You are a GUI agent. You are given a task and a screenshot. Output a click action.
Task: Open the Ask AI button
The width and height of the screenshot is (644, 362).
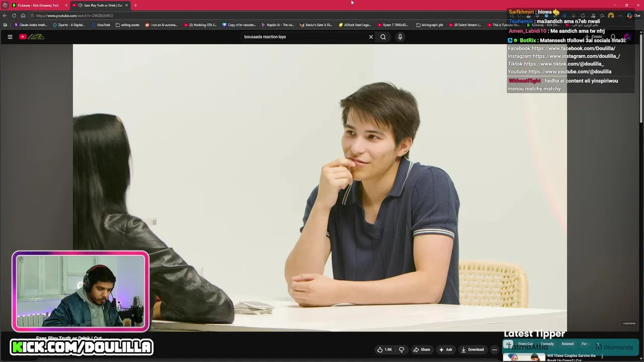click(446, 349)
